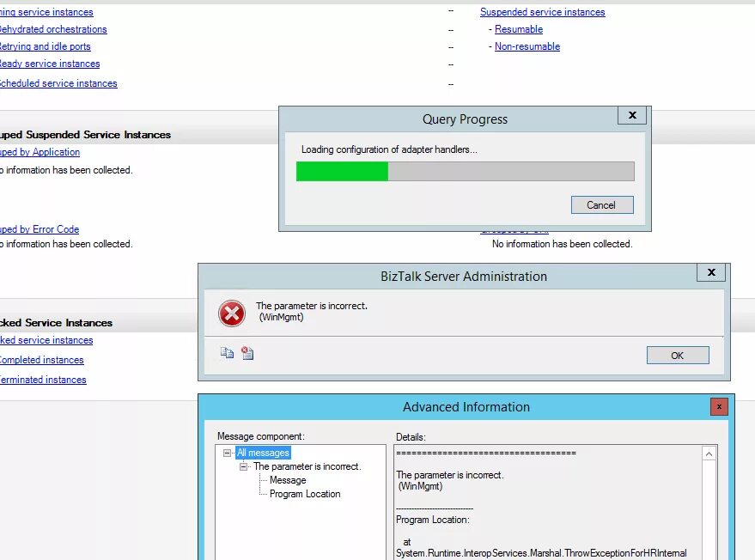This screenshot has width=755, height=560.
Task: Click OK in BizTalk Server Administration dialog
Action: [x=678, y=356]
